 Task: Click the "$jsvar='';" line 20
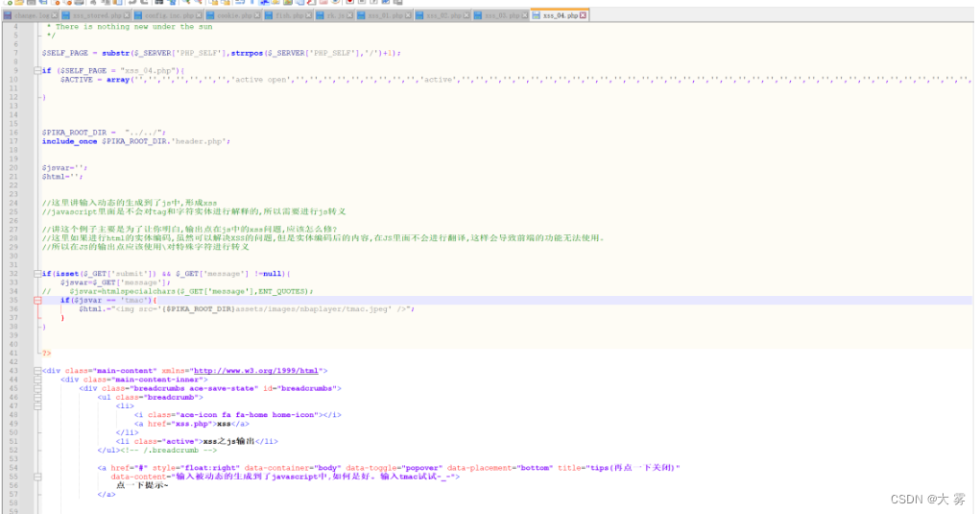(x=64, y=167)
